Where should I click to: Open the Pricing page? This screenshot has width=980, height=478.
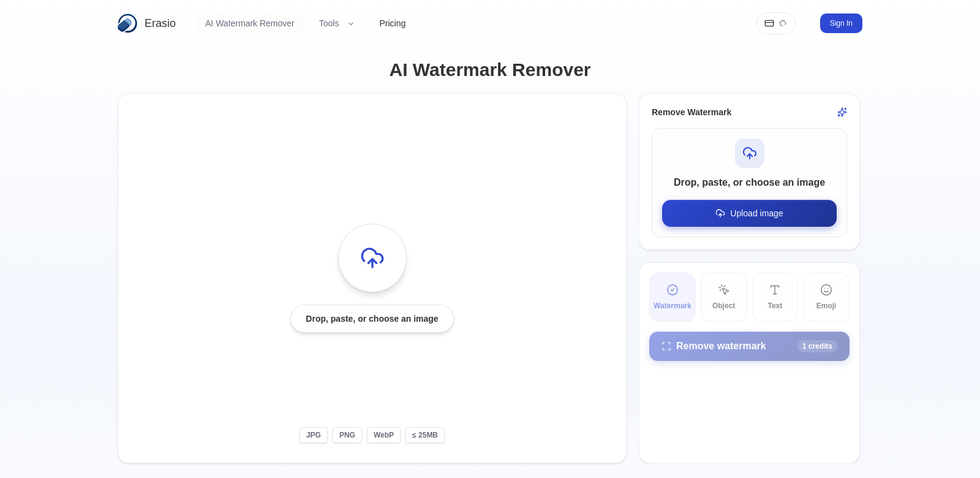393,23
